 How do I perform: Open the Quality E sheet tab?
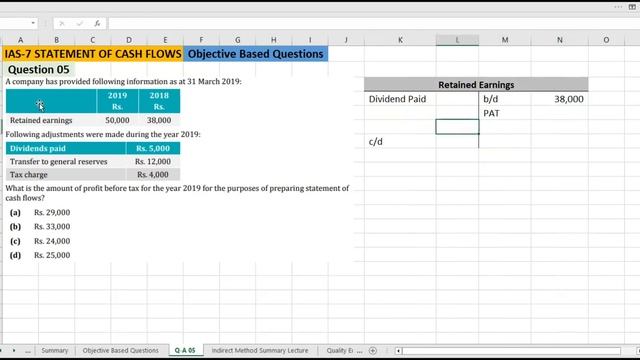click(x=340, y=351)
